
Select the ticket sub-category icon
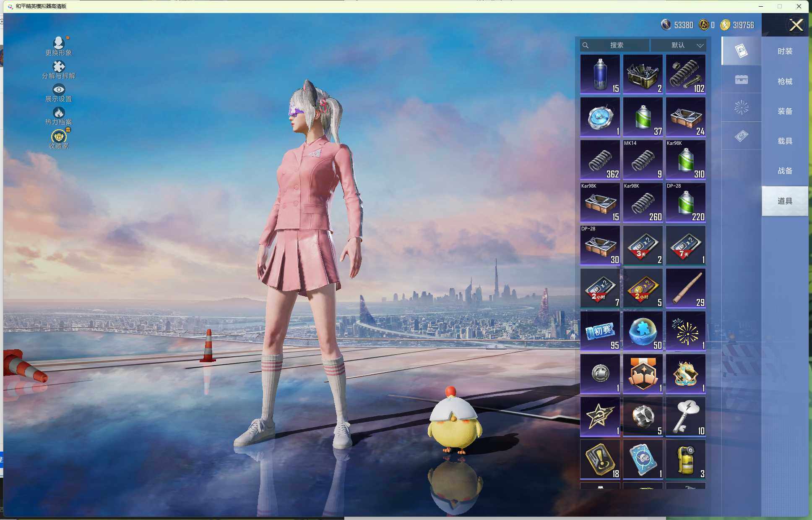pyautogui.click(x=741, y=136)
